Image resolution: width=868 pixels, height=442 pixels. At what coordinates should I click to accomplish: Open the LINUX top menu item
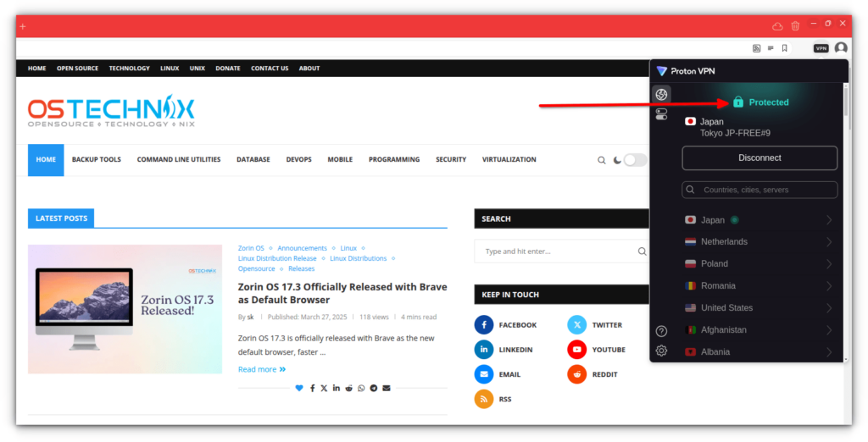coord(170,69)
